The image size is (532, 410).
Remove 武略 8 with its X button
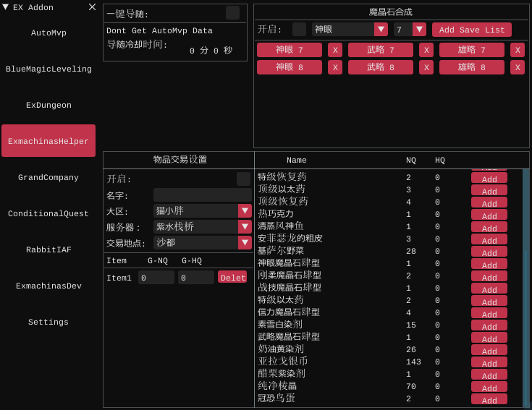(426, 67)
